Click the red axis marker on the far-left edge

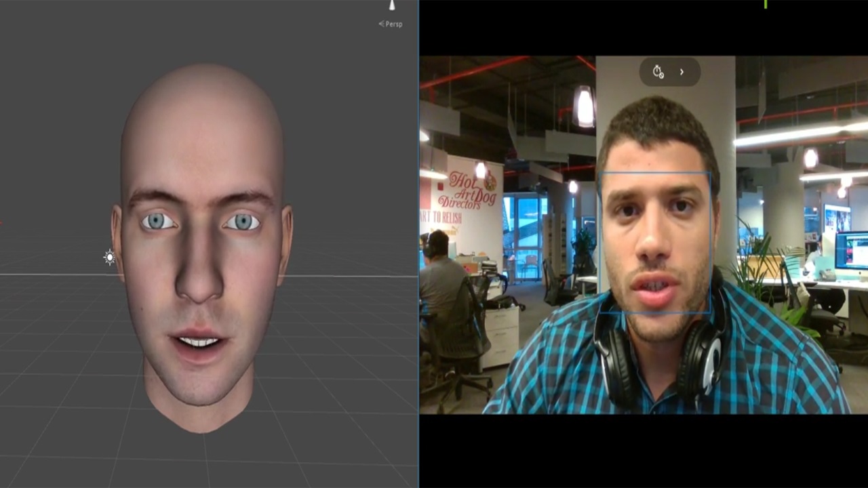2,222
